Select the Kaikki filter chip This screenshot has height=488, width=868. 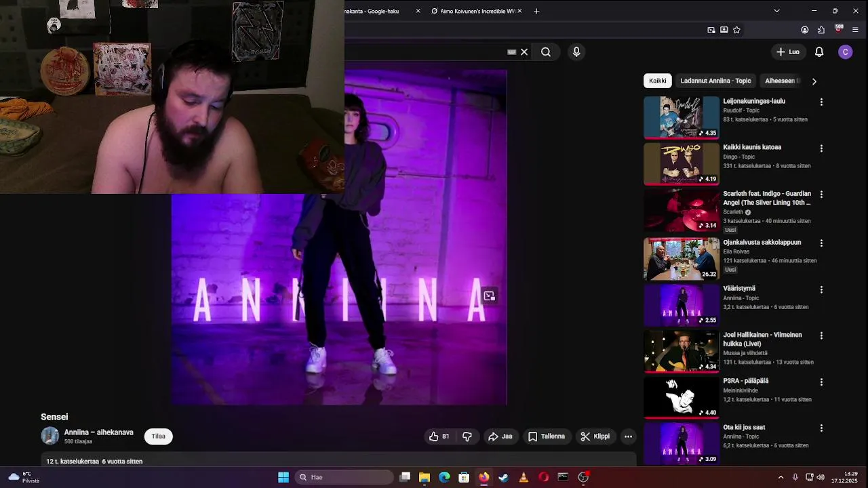pos(658,81)
